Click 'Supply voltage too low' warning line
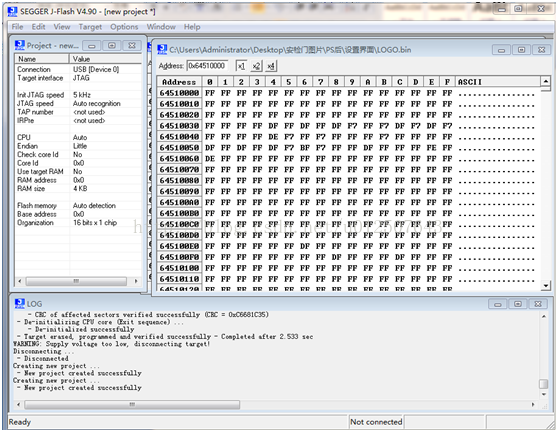The image size is (558, 432). coord(111,344)
